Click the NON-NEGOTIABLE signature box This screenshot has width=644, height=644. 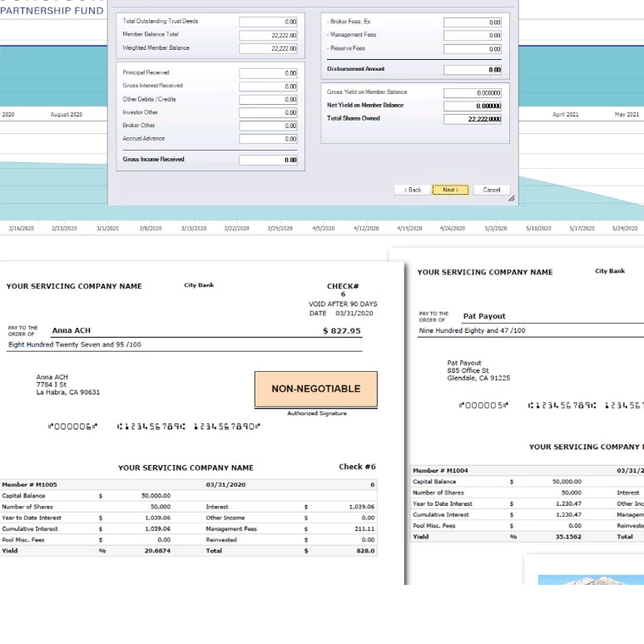pyautogui.click(x=315, y=389)
